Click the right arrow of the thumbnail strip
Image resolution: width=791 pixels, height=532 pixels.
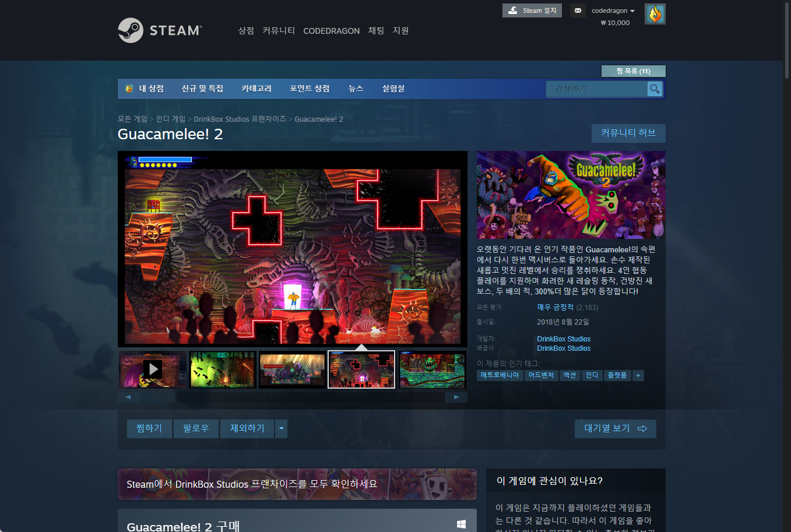(x=456, y=397)
